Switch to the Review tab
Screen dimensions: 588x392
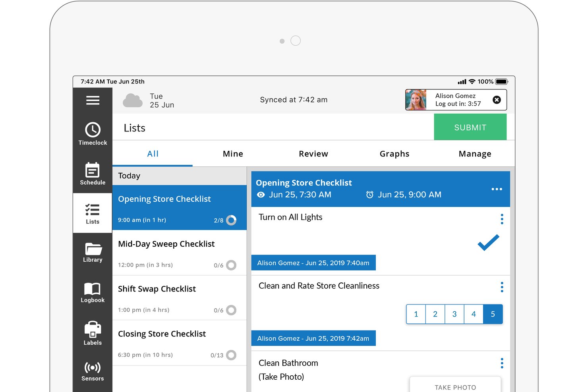[x=313, y=154]
